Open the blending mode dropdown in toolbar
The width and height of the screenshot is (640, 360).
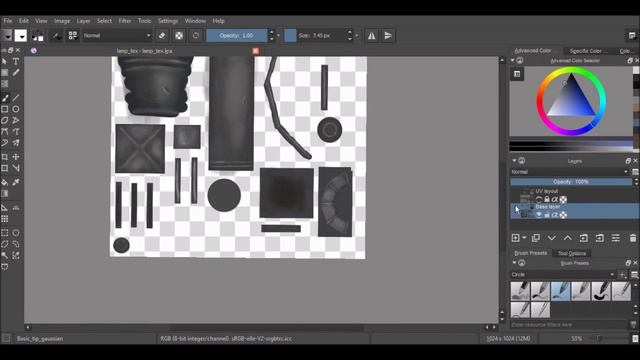coord(117,36)
